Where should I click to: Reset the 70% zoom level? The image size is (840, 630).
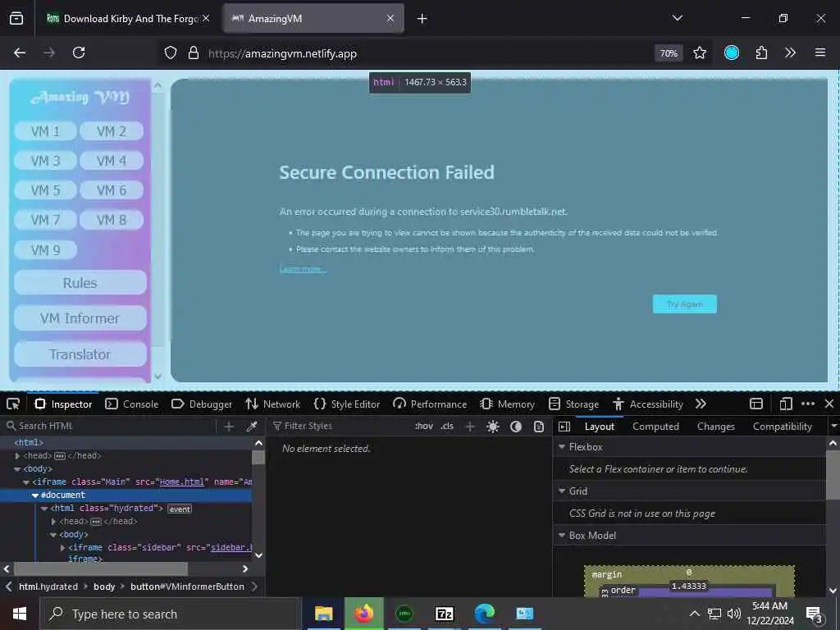(x=669, y=53)
